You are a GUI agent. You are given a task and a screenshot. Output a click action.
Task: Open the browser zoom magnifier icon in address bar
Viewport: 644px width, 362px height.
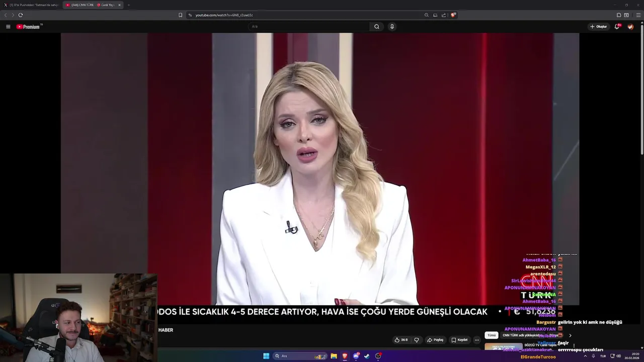(427, 15)
